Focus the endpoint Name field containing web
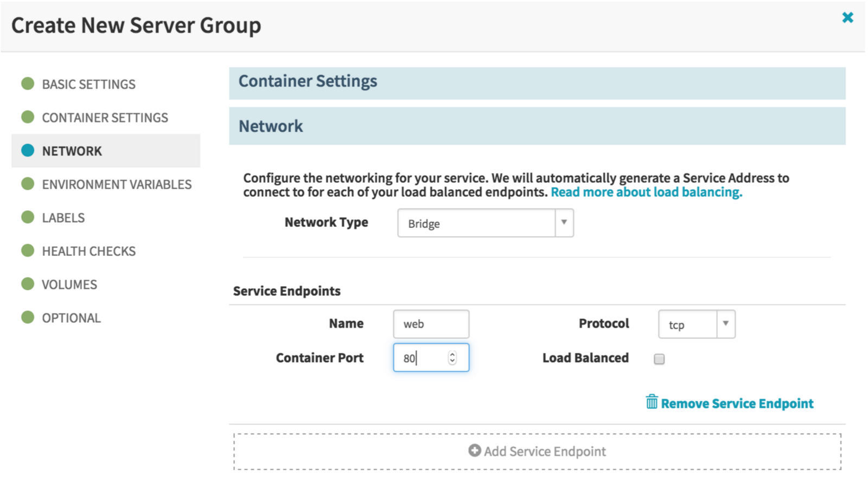Screen dimensions: 868x482 coord(431,324)
